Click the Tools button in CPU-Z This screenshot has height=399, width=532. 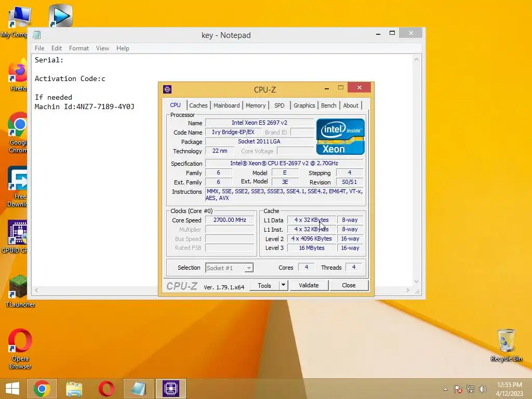[264, 285]
